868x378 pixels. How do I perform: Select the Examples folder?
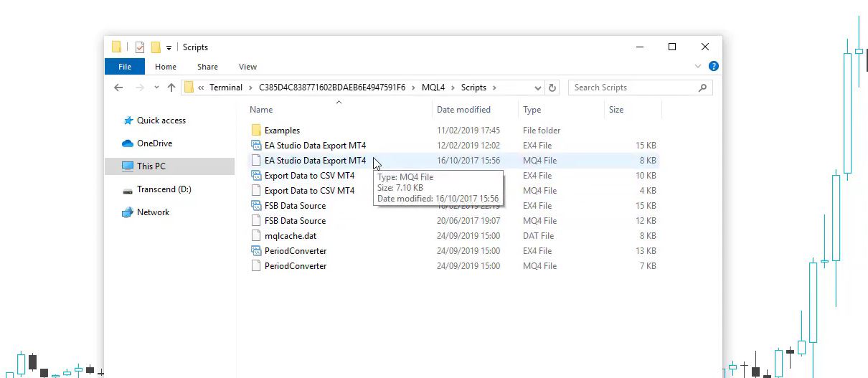[282, 131]
